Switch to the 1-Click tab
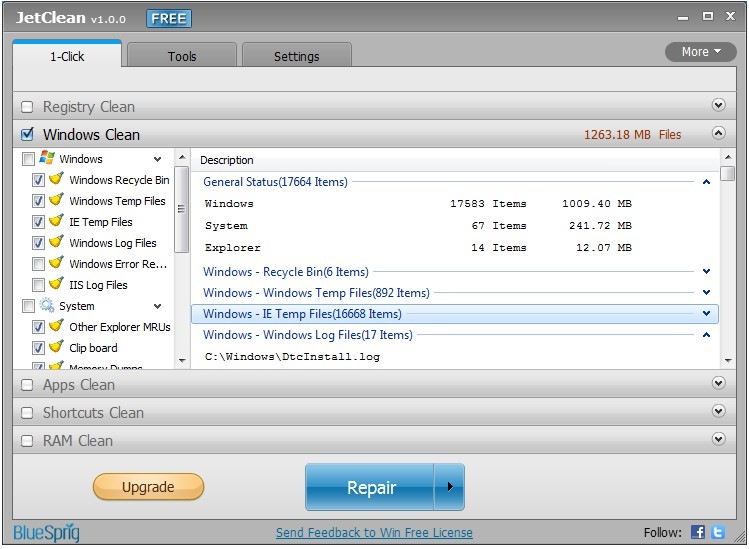The image size is (749, 549). pos(67,56)
